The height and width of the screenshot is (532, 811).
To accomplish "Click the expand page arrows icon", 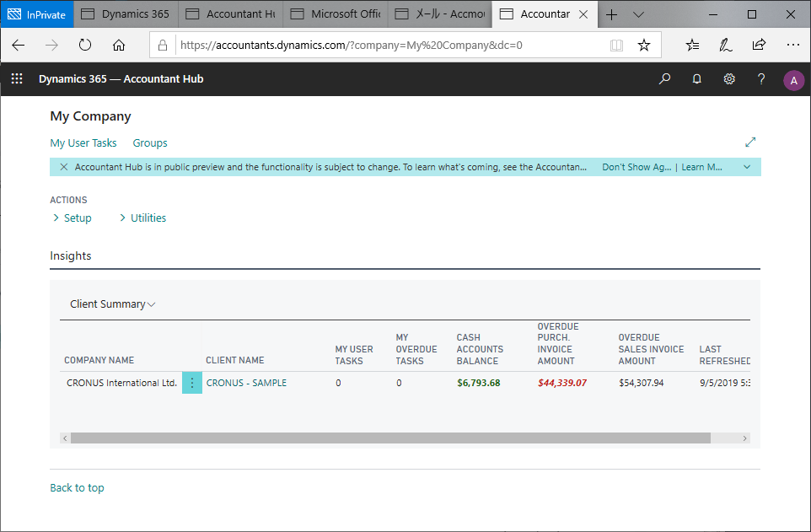I will [x=750, y=142].
